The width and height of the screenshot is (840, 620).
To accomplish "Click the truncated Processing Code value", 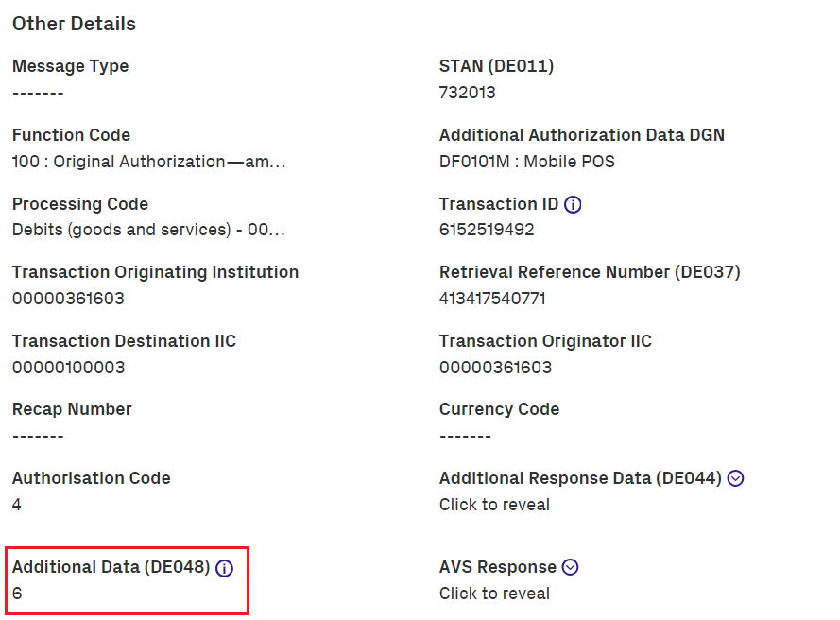I will point(148,230).
